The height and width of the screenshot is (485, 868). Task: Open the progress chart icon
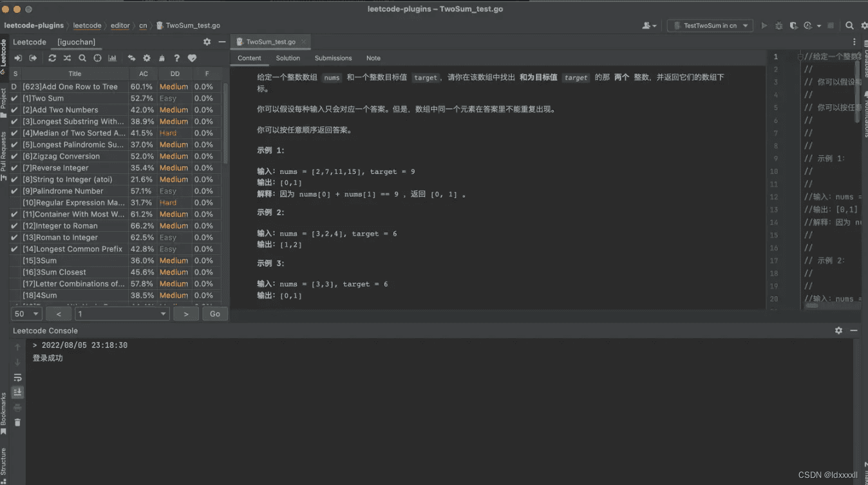(x=113, y=58)
